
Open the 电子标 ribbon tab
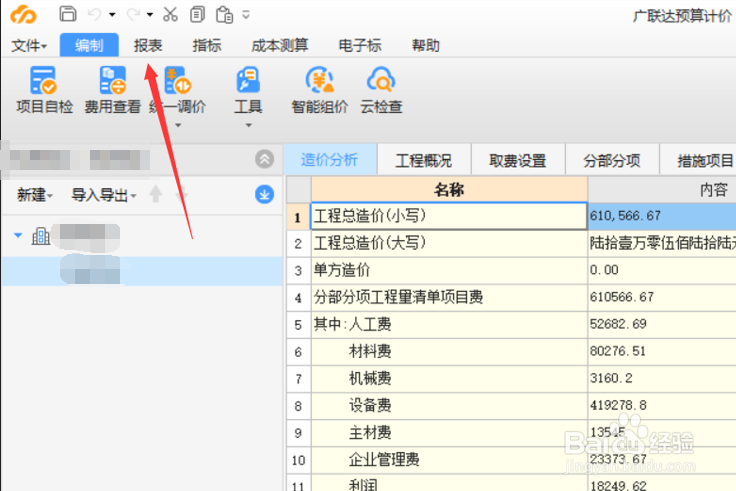(360, 46)
